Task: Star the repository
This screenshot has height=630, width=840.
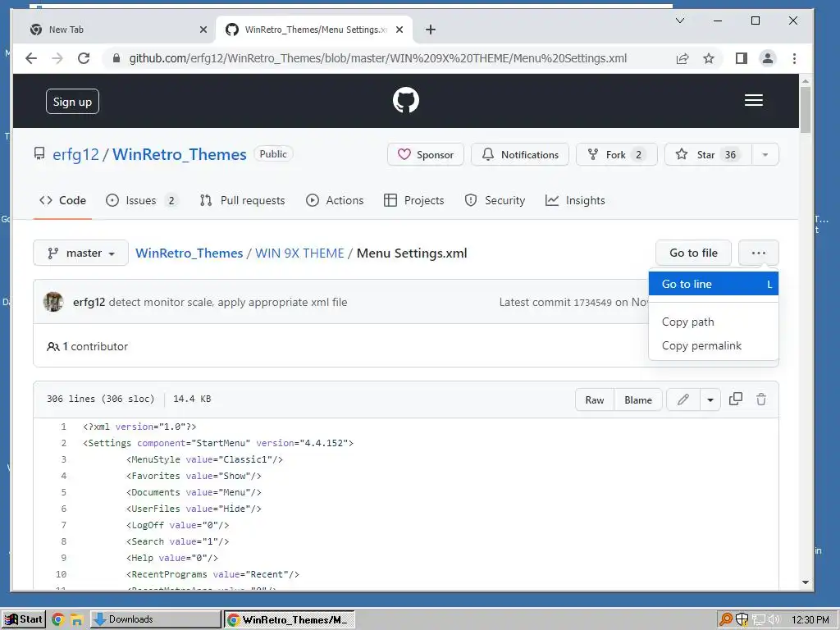Action: (708, 155)
